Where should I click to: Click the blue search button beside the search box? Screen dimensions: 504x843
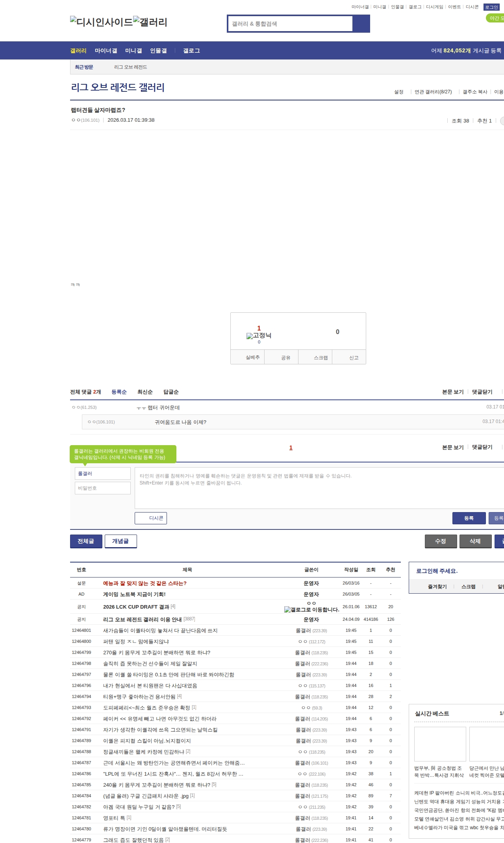click(x=361, y=24)
